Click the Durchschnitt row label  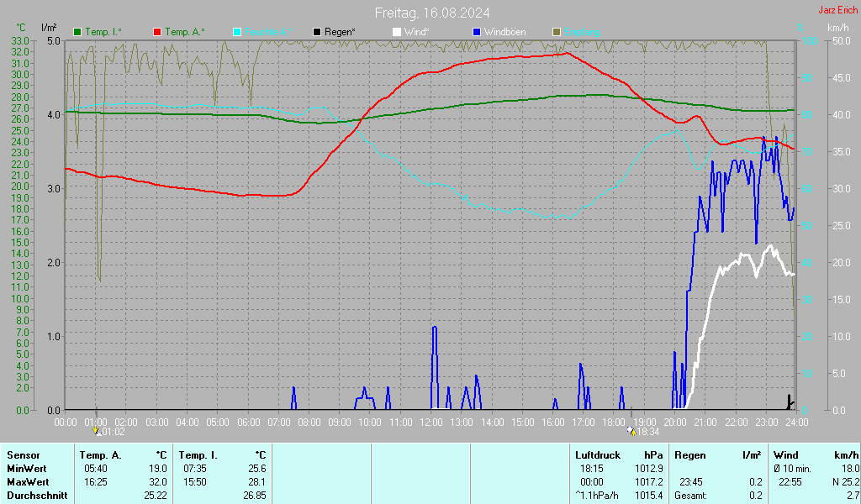[35, 496]
